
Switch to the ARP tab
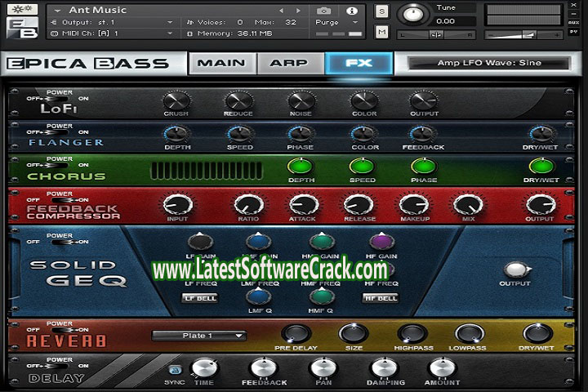pyautogui.click(x=289, y=63)
